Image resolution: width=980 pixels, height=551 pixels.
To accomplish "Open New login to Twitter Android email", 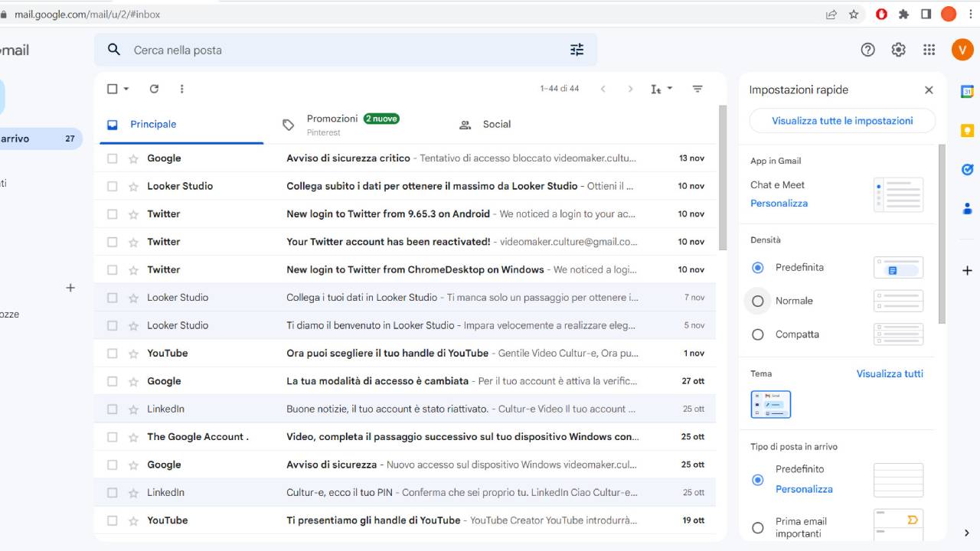I will click(x=406, y=214).
